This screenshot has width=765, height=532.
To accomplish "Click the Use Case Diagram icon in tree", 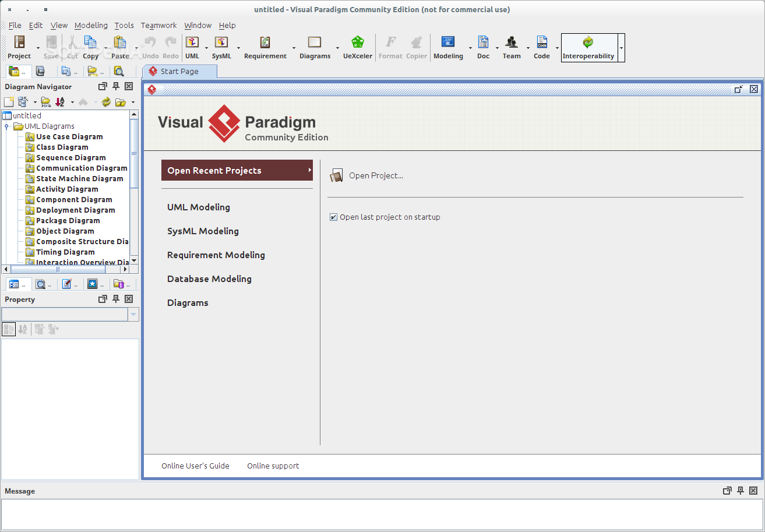I will tap(30, 137).
